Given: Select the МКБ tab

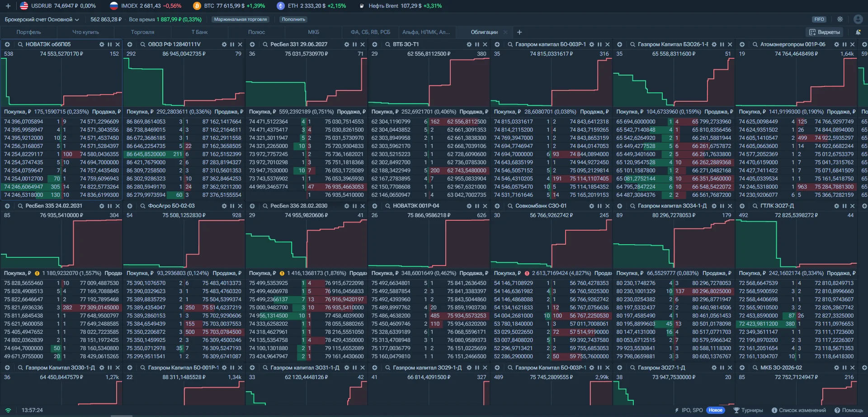Looking at the screenshot, I should click(313, 32).
